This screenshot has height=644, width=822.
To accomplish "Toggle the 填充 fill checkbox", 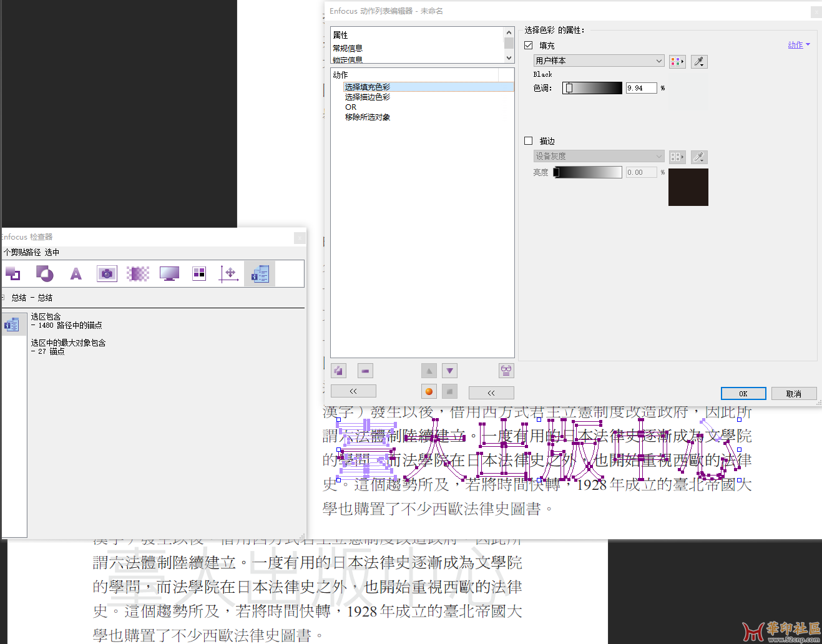I will [x=529, y=46].
